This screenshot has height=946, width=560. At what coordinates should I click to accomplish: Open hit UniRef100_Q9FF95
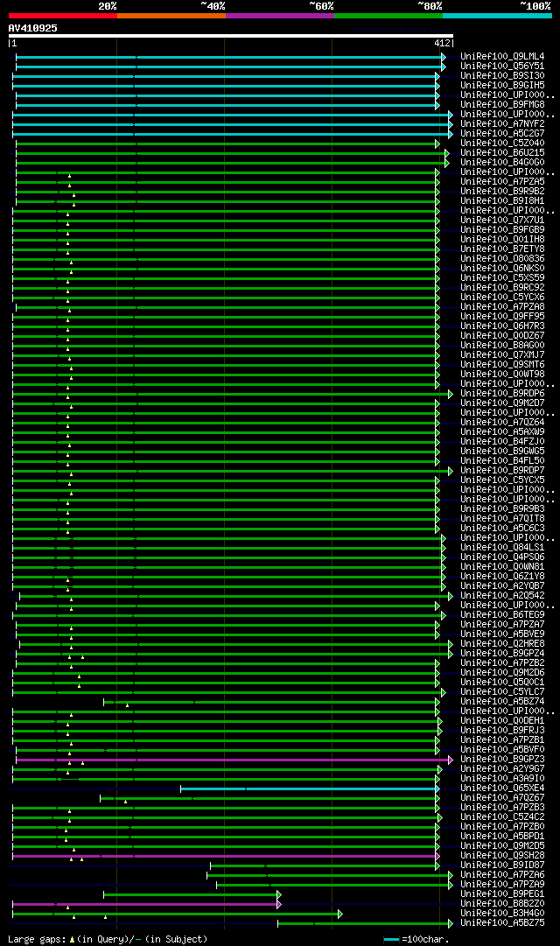[502, 316]
